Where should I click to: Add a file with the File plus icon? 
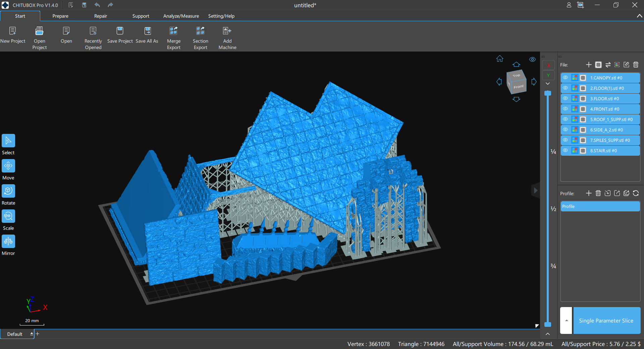click(589, 65)
